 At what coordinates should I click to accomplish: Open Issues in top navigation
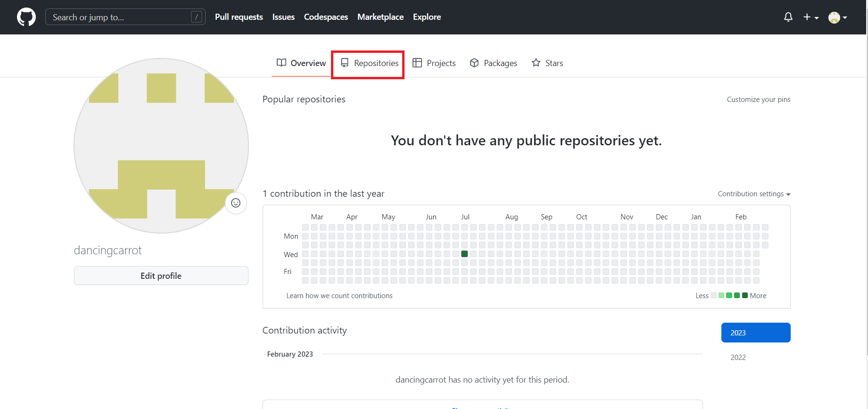point(283,17)
